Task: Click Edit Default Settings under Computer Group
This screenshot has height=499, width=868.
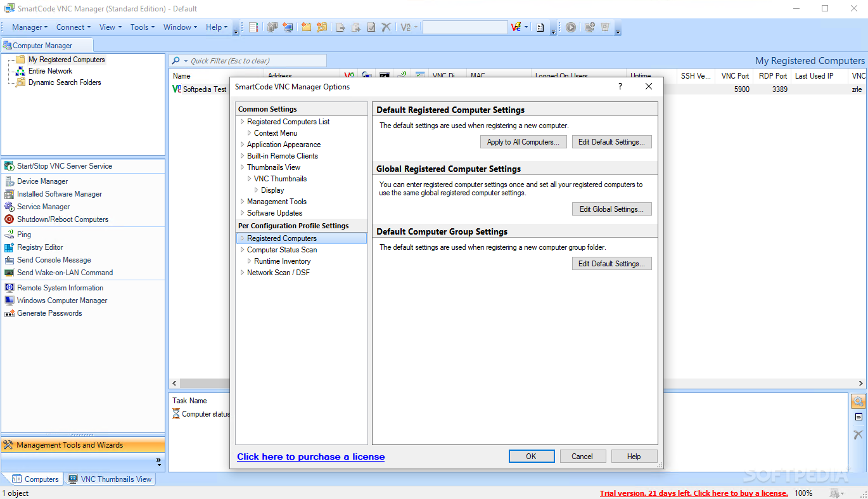Action: tap(611, 264)
